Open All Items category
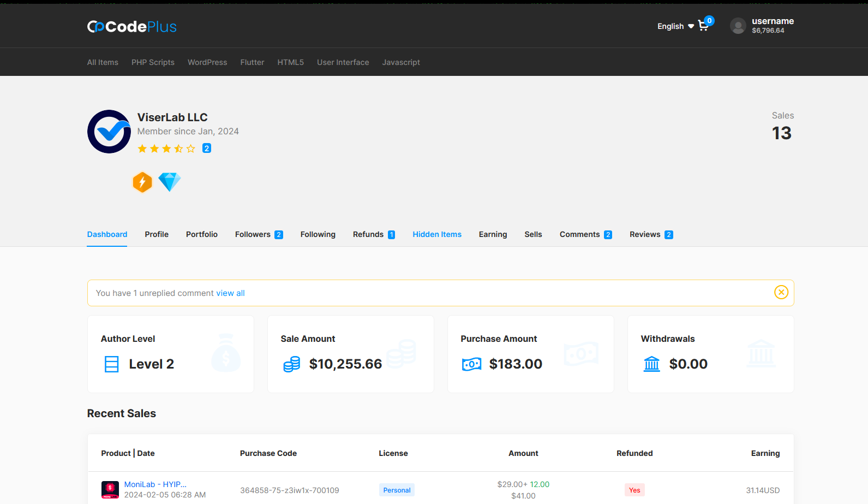 103,62
